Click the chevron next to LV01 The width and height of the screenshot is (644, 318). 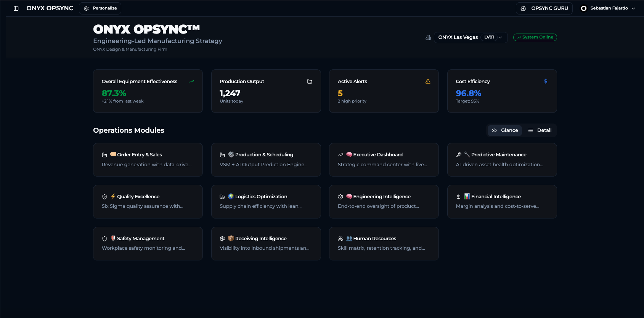point(500,37)
